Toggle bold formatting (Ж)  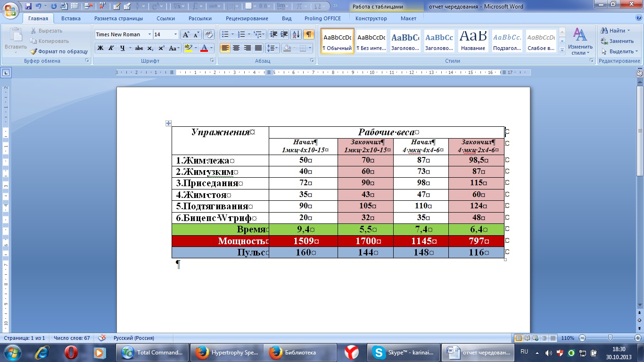tap(100, 48)
